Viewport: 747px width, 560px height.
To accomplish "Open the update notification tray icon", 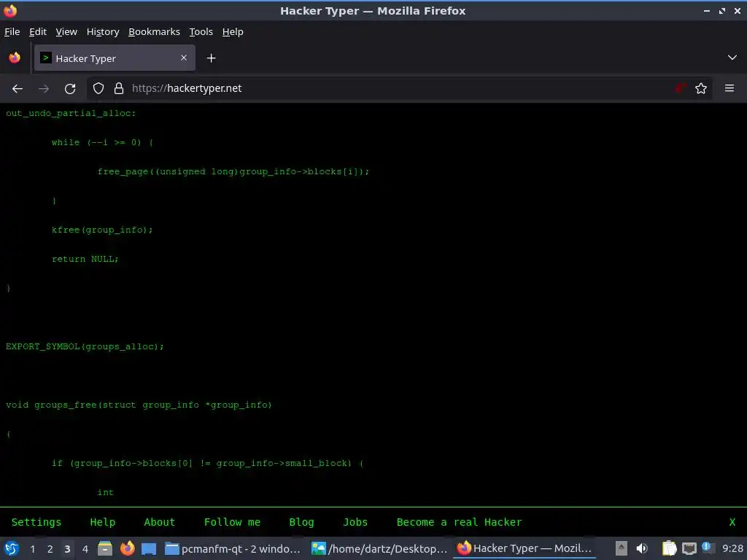I will coord(708,548).
